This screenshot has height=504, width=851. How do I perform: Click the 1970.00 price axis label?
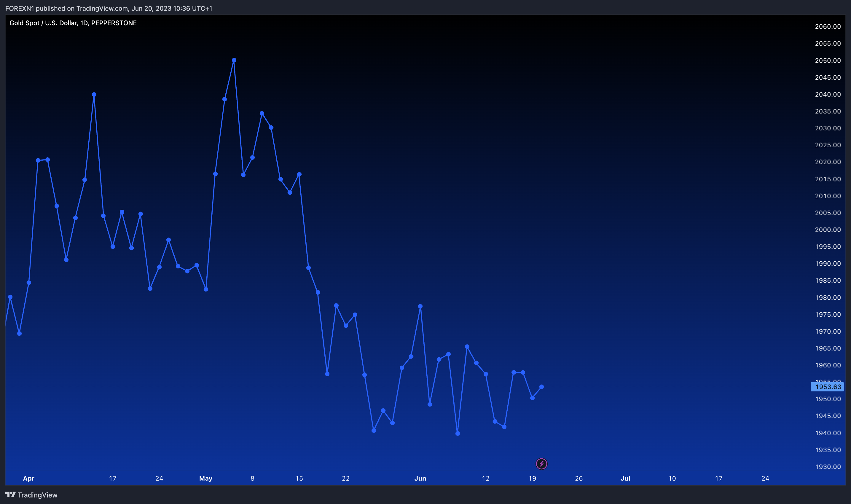(x=828, y=331)
